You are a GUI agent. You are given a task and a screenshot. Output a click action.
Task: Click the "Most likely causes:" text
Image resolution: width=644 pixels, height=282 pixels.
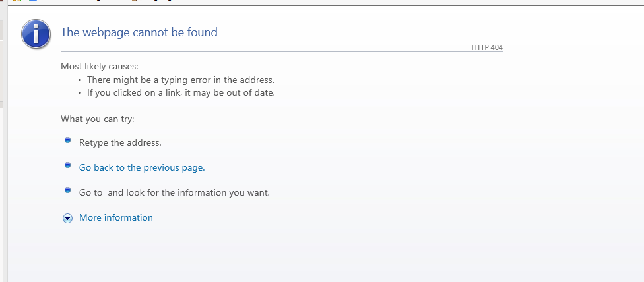100,66
